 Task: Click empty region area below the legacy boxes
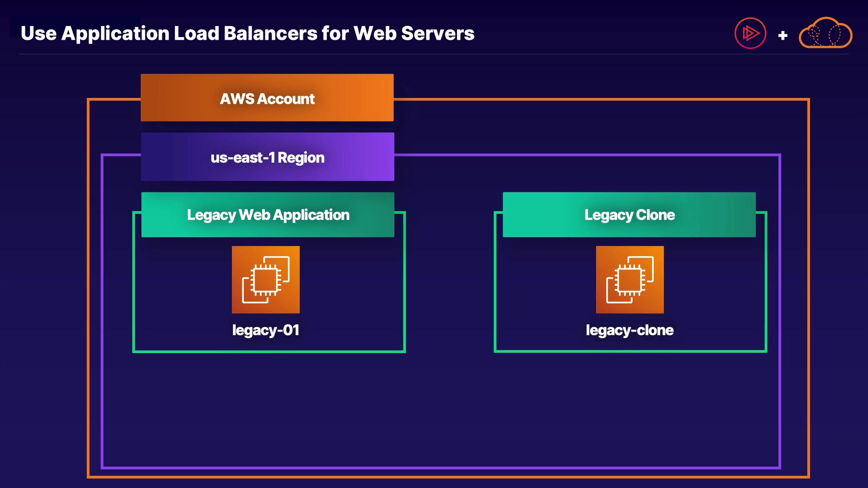point(441,409)
